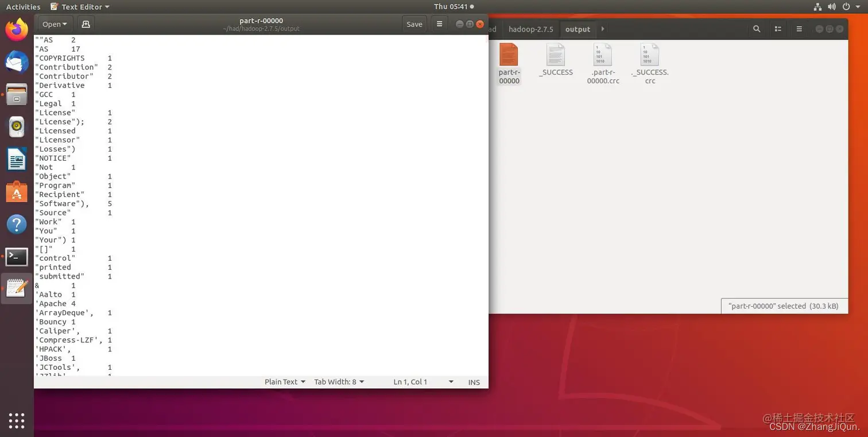This screenshot has width=868, height=437.
Task: Click the line "AS 17
Action: pyautogui.click(x=57, y=49)
